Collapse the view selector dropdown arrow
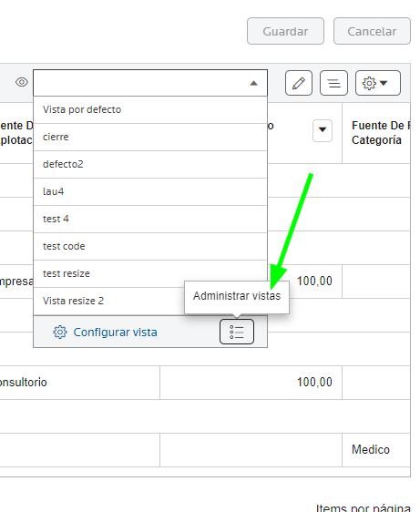The height and width of the screenshot is (512, 420). point(254,83)
